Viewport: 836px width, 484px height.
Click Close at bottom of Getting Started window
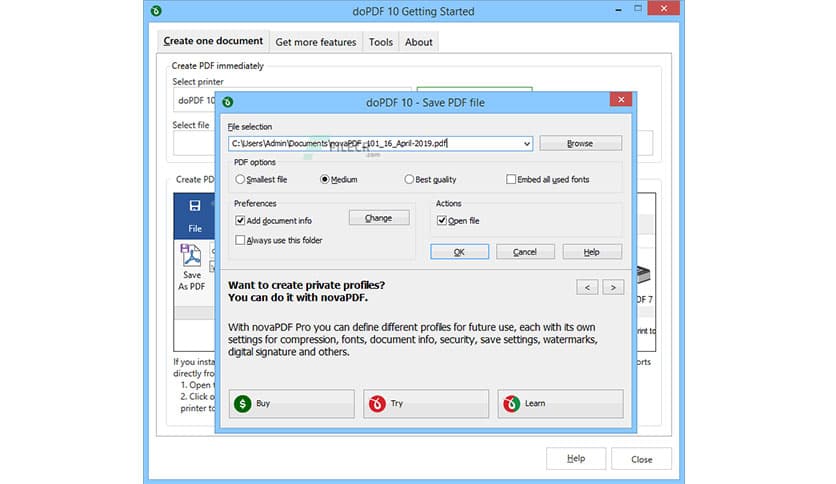coord(641,458)
